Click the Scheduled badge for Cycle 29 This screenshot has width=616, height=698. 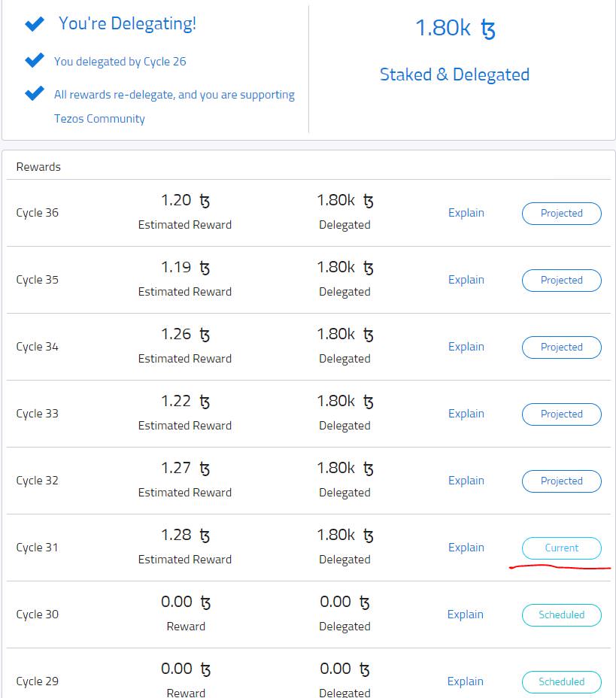point(562,682)
